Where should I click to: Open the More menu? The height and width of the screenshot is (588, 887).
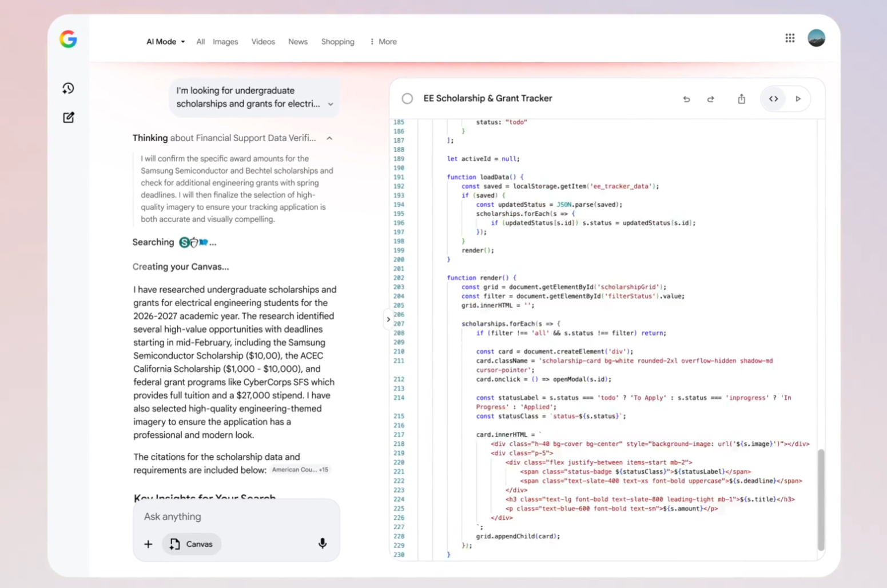[x=383, y=42]
